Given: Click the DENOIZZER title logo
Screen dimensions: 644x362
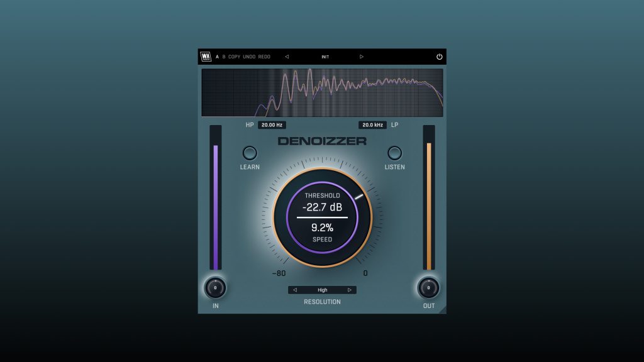Looking at the screenshot, I should 322,141.
